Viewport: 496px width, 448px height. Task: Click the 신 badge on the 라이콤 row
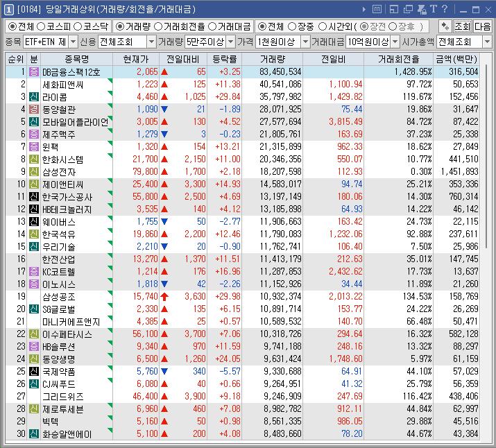[x=33, y=97]
